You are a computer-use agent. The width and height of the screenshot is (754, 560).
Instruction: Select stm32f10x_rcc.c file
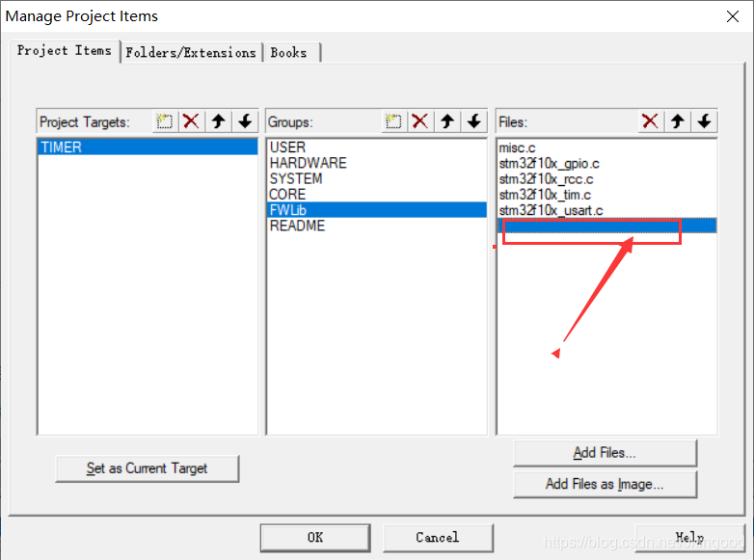click(x=606, y=179)
